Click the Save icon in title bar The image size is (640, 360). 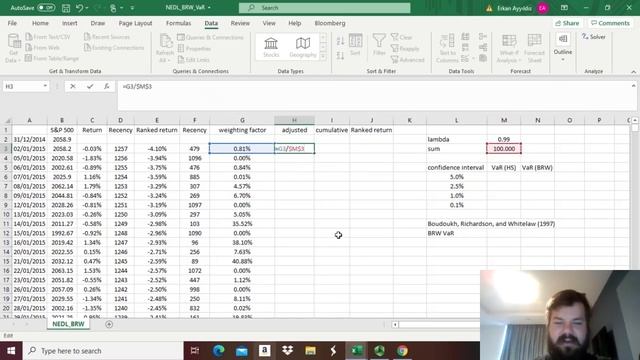point(66,8)
